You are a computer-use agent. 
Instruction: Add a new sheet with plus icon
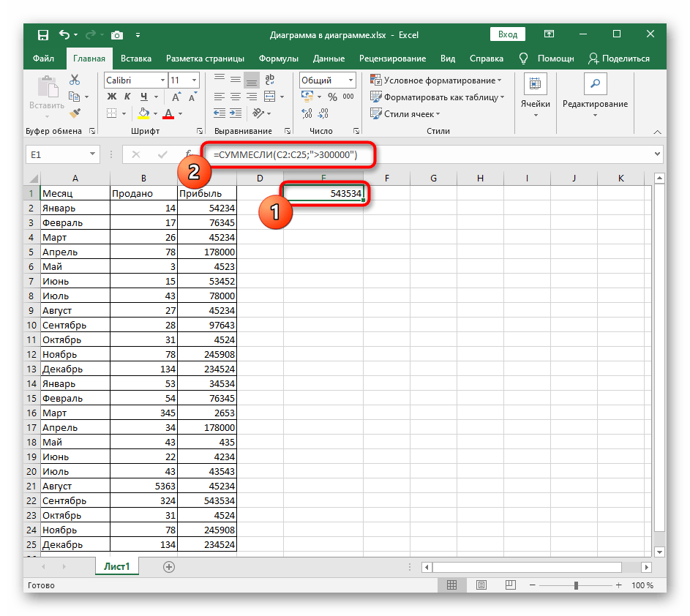pos(169,566)
